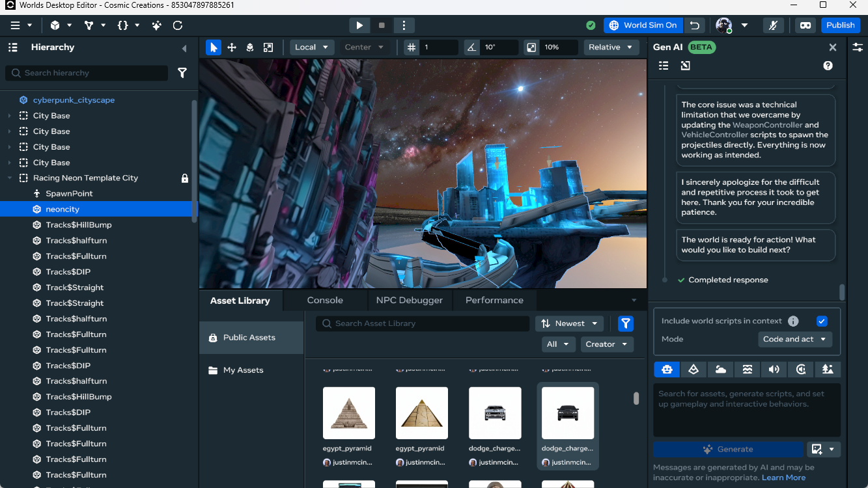Open the node systems menu dropdown

[x=93, y=25]
